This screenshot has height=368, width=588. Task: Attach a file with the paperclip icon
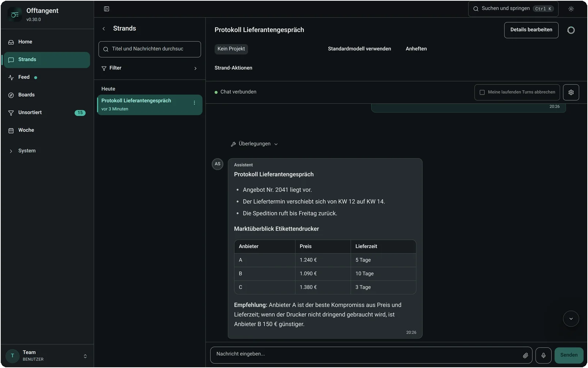[526, 355]
